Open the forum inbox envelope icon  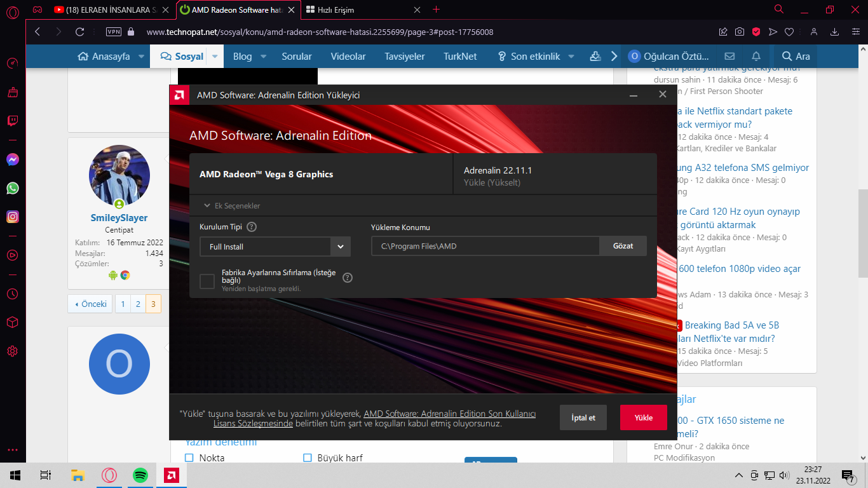click(729, 56)
